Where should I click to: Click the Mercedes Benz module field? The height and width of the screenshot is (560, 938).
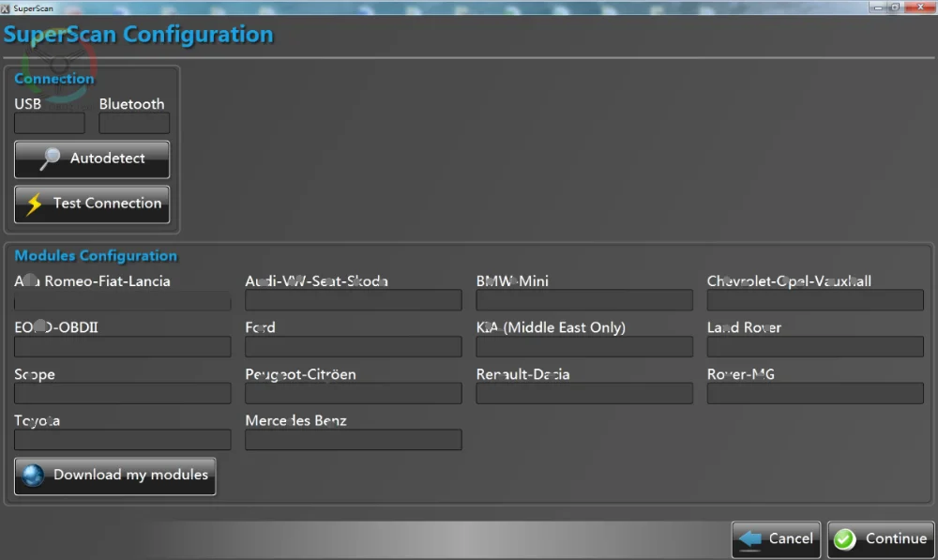coord(354,440)
